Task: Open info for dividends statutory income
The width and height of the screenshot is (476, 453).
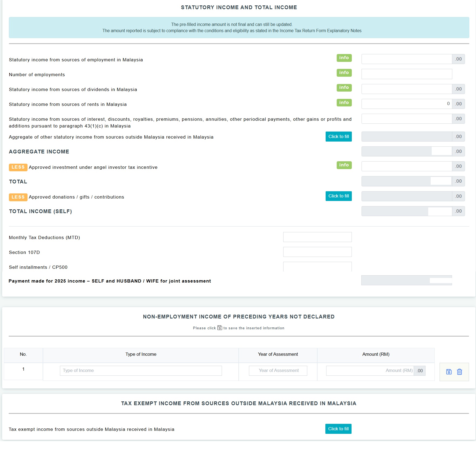Action: point(344,88)
